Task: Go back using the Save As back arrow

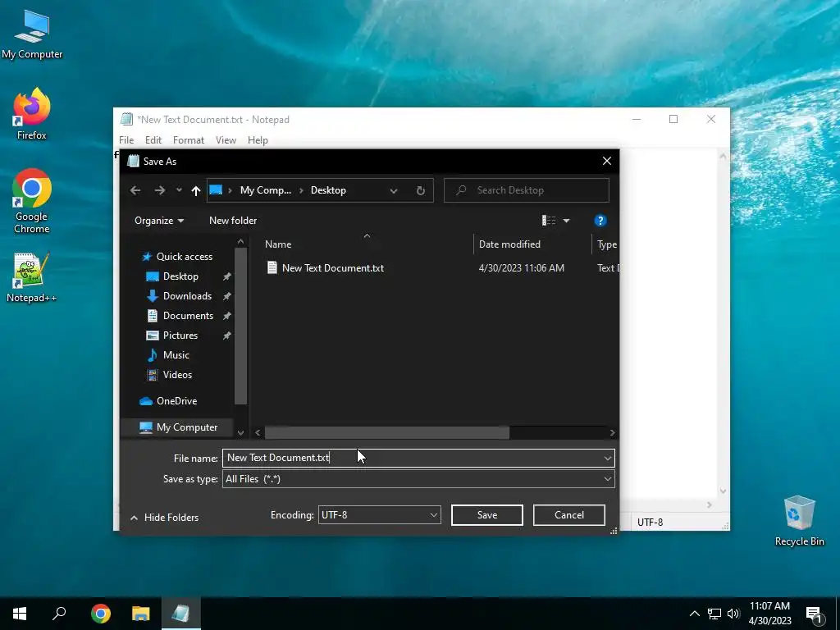Action: [135, 190]
